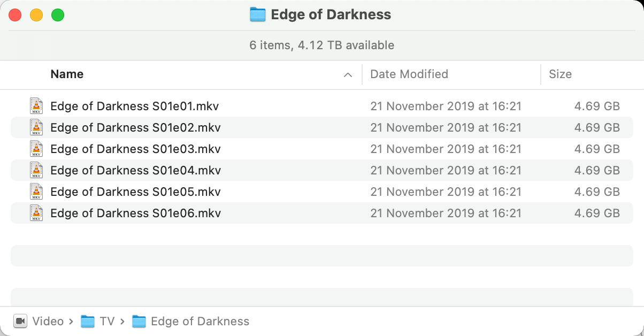The height and width of the screenshot is (336, 644).
Task: Select the S01e04.mkv VLC file icon
Action: click(36, 170)
